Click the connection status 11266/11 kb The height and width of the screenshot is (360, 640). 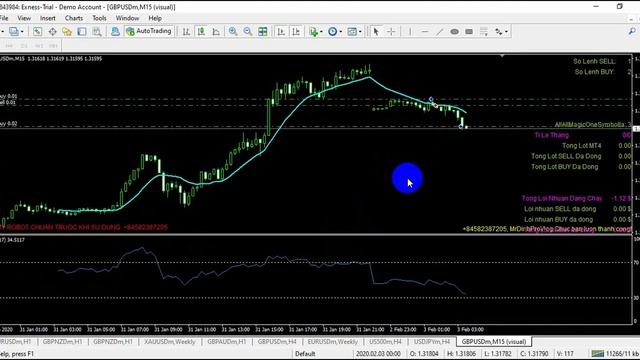[x=616, y=354]
